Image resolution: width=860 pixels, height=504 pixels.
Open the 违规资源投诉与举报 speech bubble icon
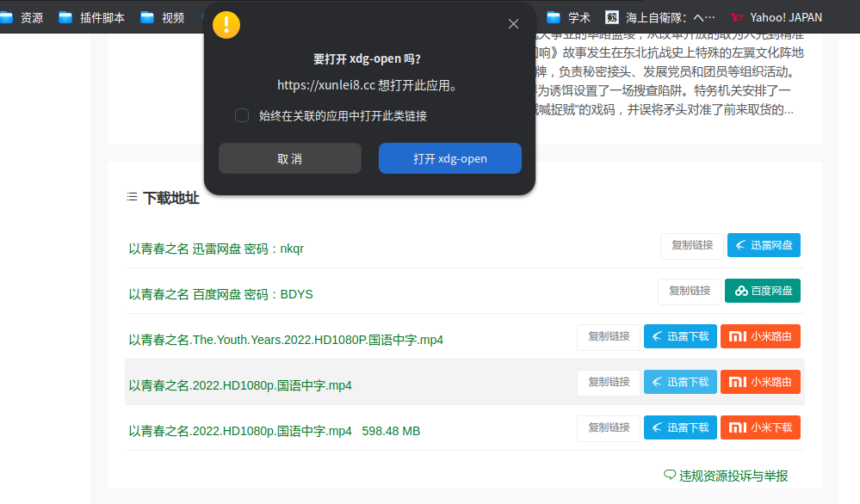coord(669,475)
